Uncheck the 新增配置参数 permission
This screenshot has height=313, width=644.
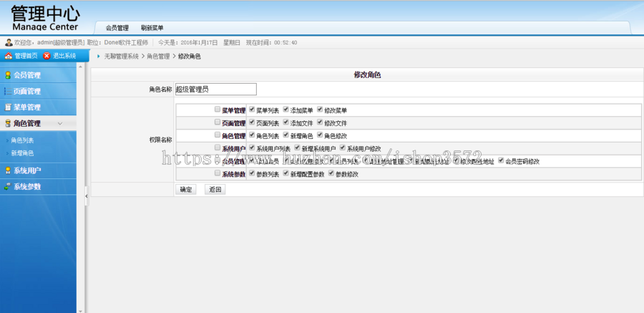[x=286, y=173]
